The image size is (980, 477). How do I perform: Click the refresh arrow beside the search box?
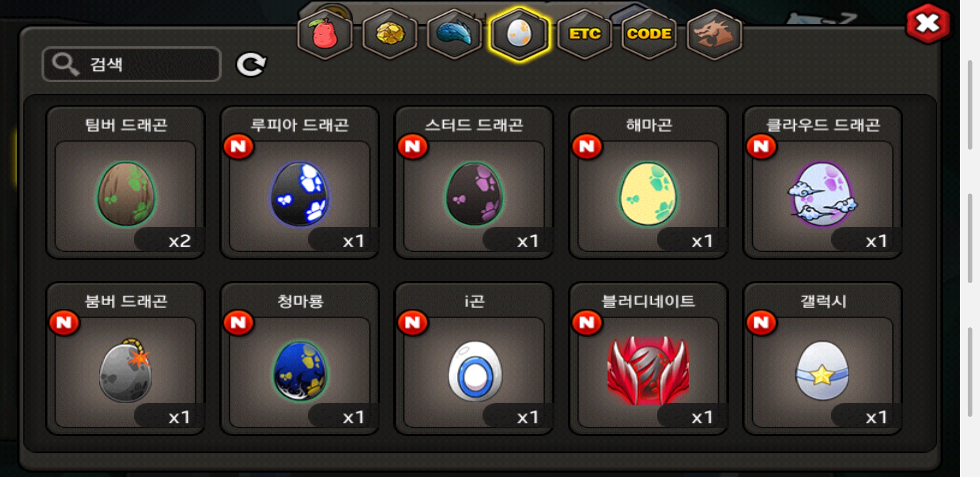click(x=251, y=64)
